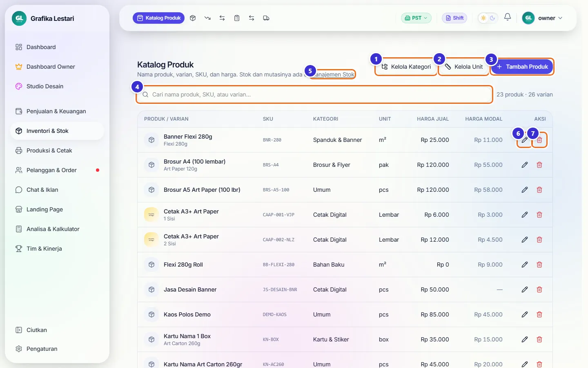The height and width of the screenshot is (368, 588).
Task: Click the trash icon for Brosur A4 (100 lembar)
Action: (x=539, y=165)
